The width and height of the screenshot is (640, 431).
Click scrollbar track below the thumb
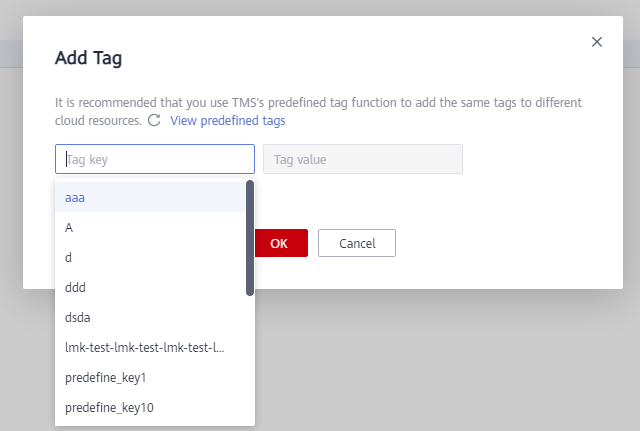coord(250,359)
